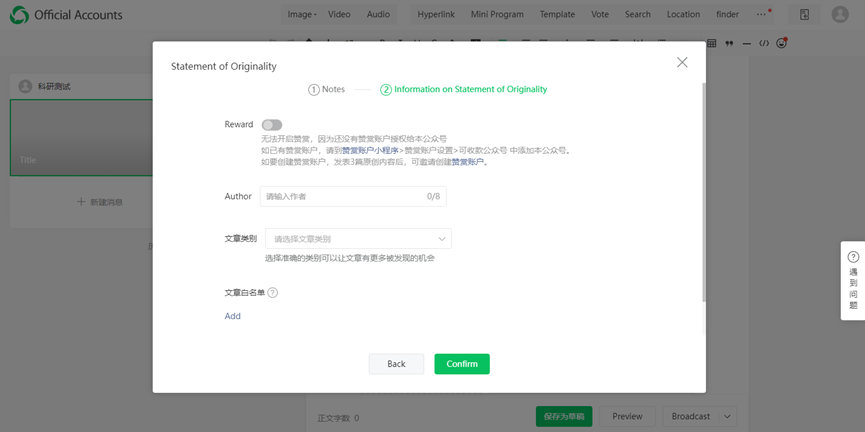Image resolution: width=865 pixels, height=432 pixels.
Task: Expand the Image menu dropdown
Action: coord(301,15)
